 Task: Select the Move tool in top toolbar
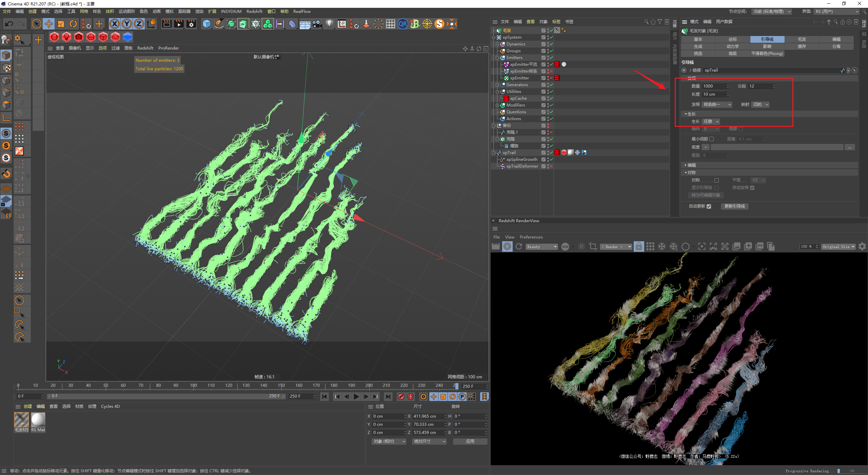click(49, 24)
